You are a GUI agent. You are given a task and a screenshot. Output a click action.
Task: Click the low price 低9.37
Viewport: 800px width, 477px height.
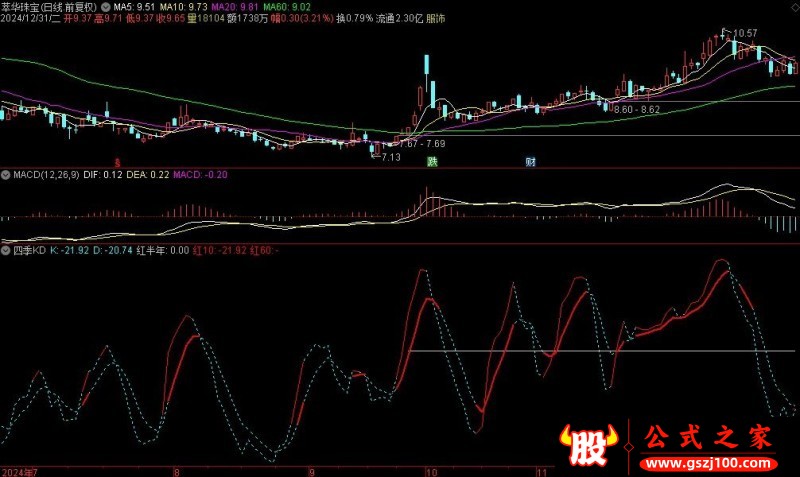pos(140,19)
